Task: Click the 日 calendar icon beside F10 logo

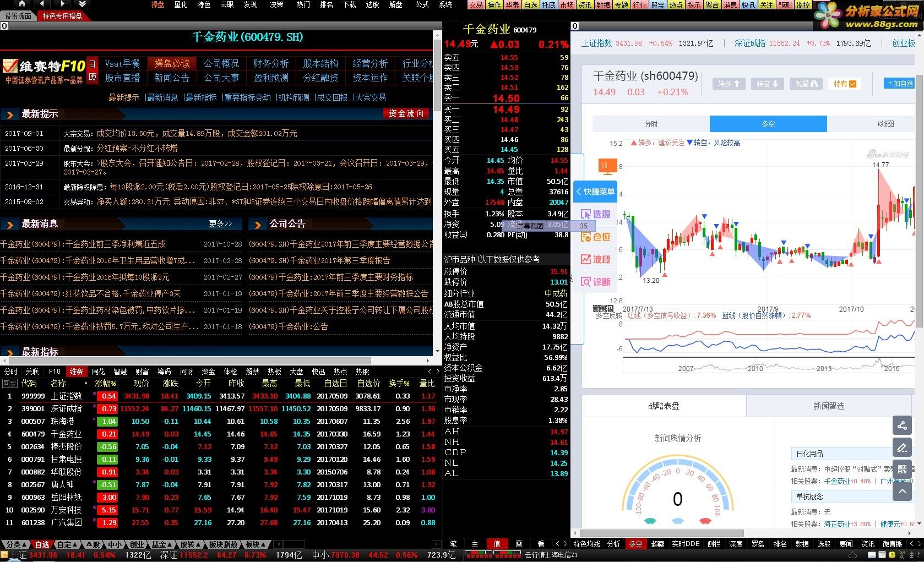Action: click(92, 64)
